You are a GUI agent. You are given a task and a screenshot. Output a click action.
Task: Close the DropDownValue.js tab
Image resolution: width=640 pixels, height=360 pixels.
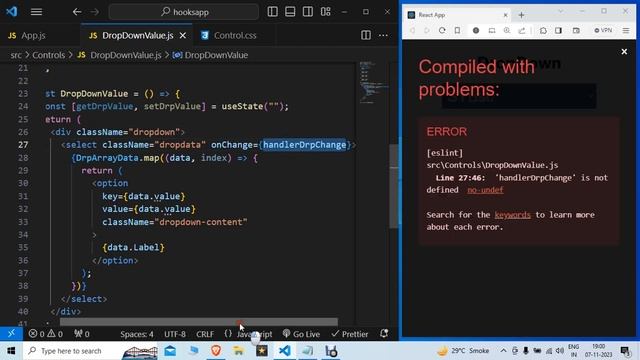183,36
